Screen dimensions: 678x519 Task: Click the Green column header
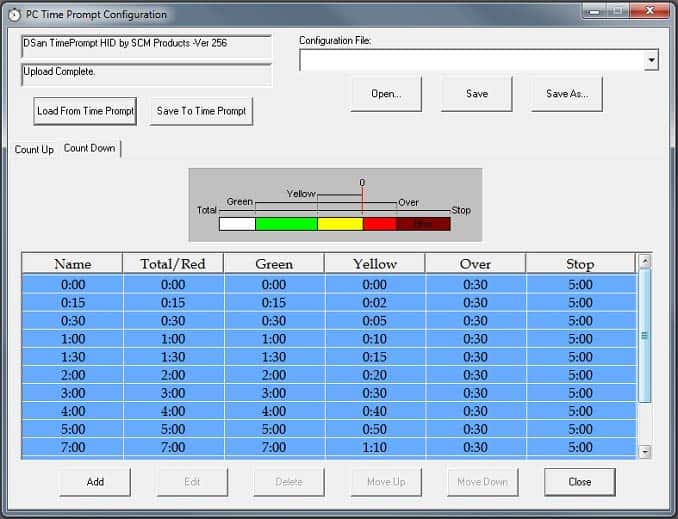click(x=274, y=264)
